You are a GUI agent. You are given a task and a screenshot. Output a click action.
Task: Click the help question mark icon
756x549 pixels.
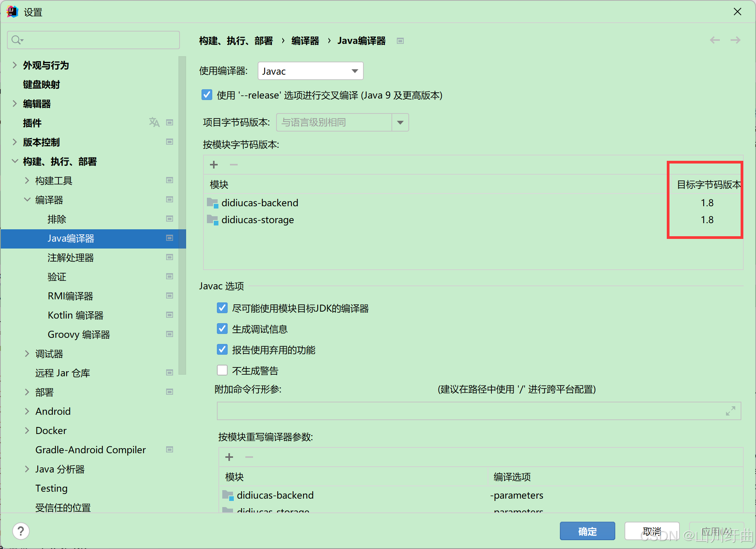click(x=21, y=531)
